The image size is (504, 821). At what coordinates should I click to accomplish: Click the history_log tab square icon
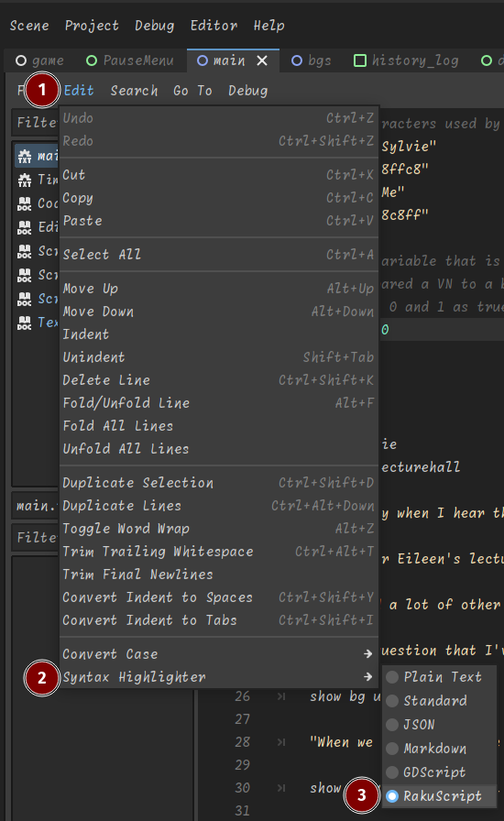click(x=360, y=60)
